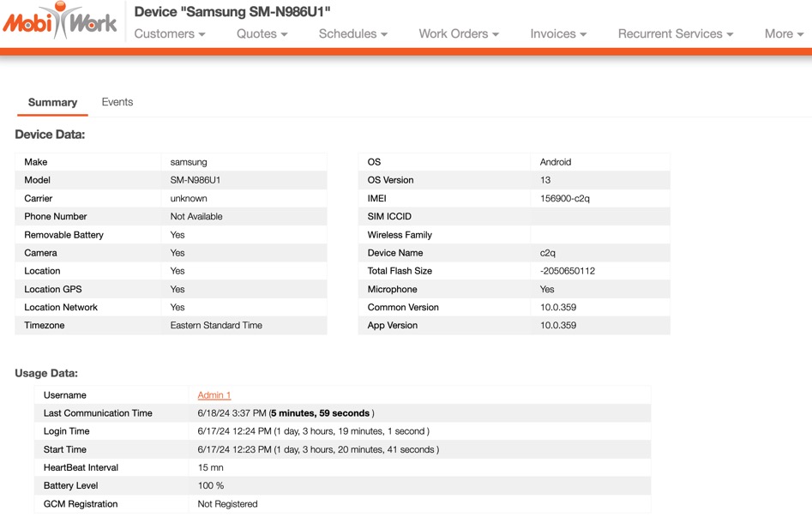Select the Total Flash Size value
The width and height of the screenshot is (812, 529).
(567, 271)
